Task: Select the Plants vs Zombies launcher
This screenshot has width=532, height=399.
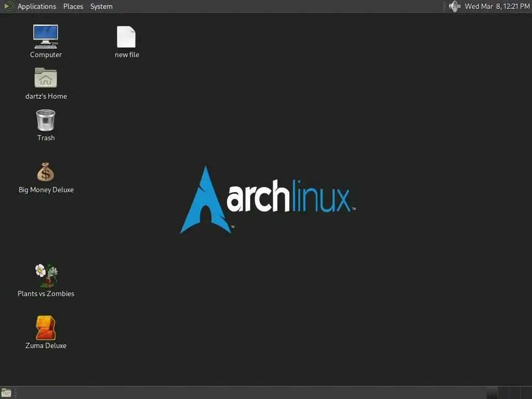Action: coord(46,281)
